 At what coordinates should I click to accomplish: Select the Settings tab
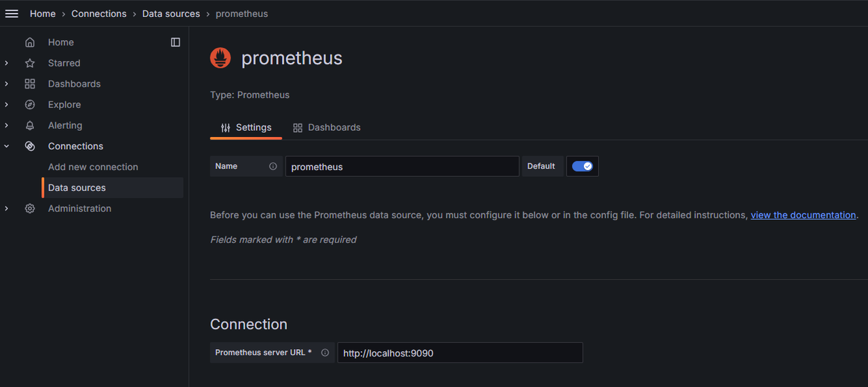click(246, 127)
